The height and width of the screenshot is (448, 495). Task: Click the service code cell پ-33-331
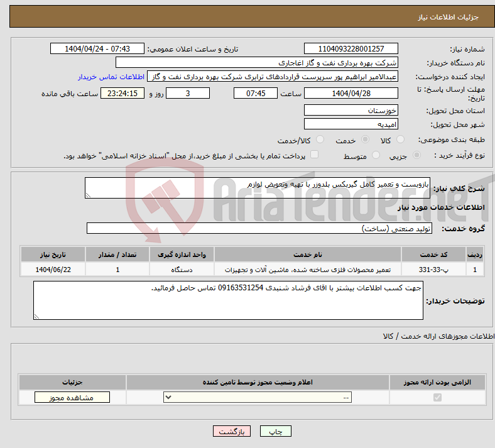(x=434, y=270)
